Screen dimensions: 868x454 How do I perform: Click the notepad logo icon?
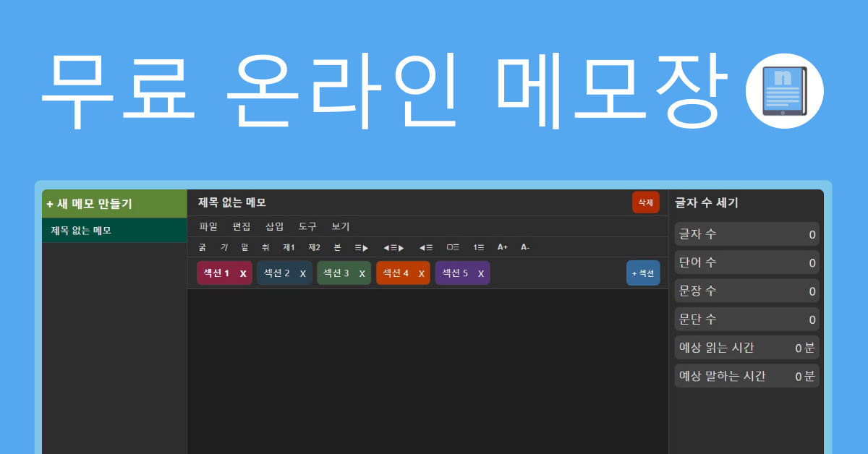(x=785, y=91)
